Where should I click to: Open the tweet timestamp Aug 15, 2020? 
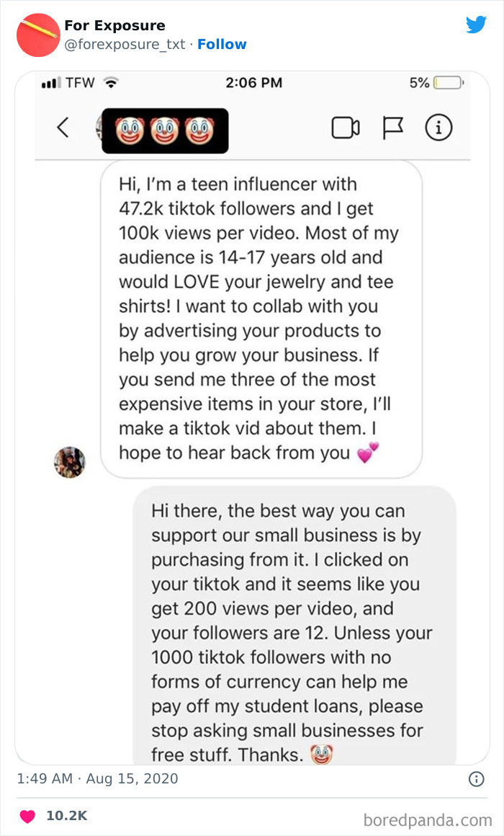click(x=96, y=779)
